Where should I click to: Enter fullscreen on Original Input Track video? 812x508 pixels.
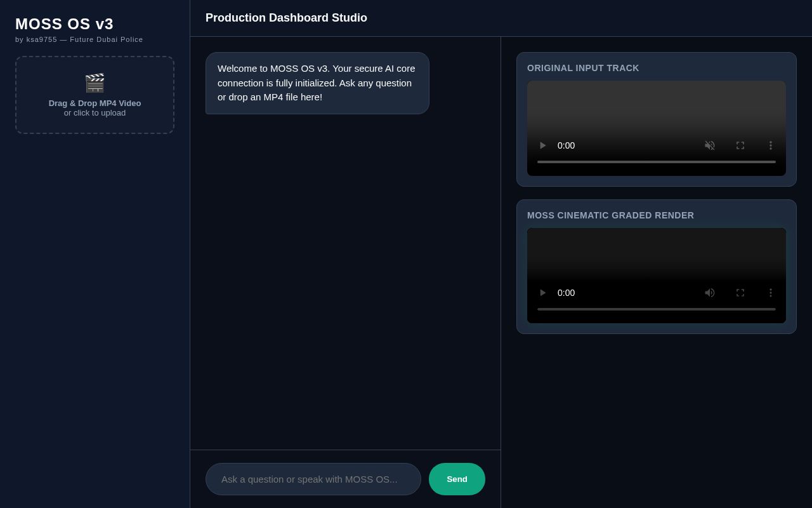740,145
